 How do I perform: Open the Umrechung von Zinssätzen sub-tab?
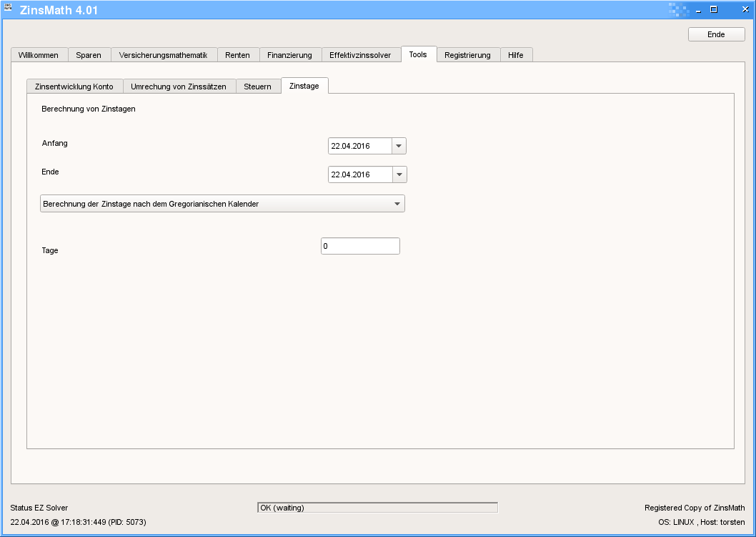[179, 87]
